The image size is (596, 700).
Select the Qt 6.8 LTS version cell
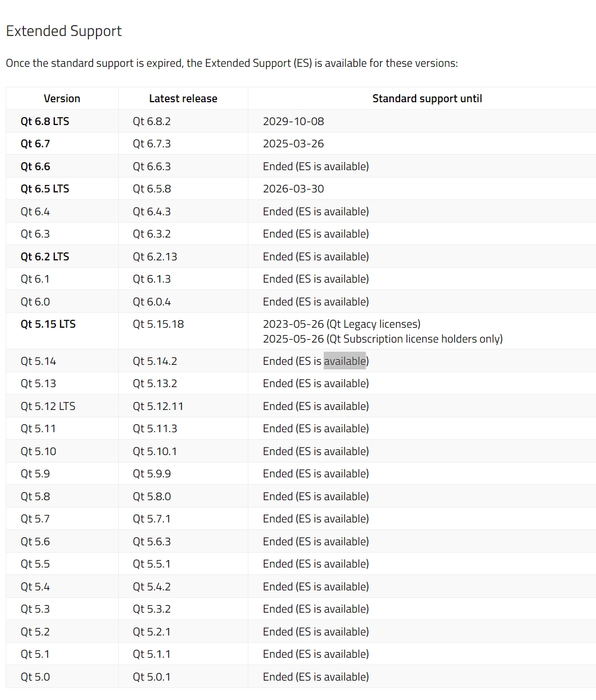coord(45,121)
